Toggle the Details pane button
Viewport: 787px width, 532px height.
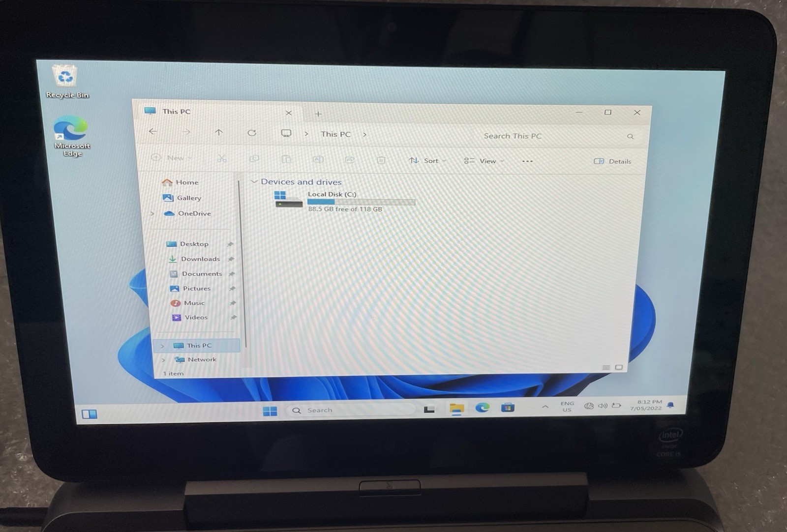[x=612, y=161]
